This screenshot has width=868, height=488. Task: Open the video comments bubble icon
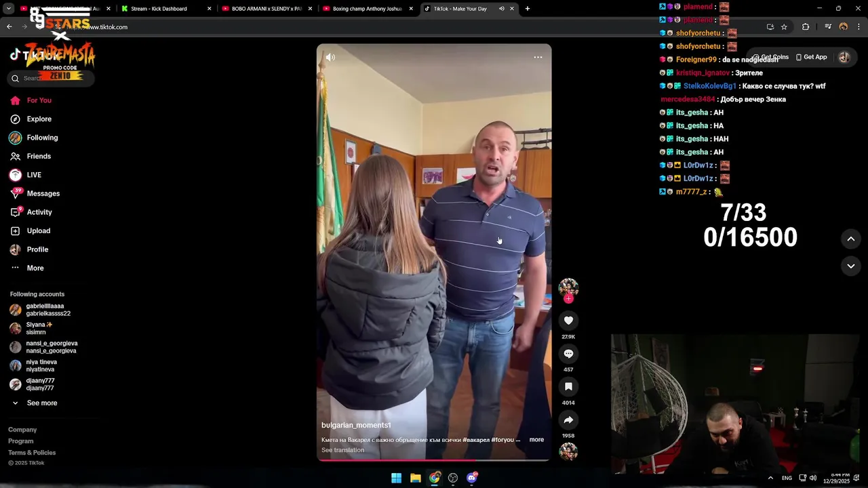pyautogui.click(x=568, y=354)
